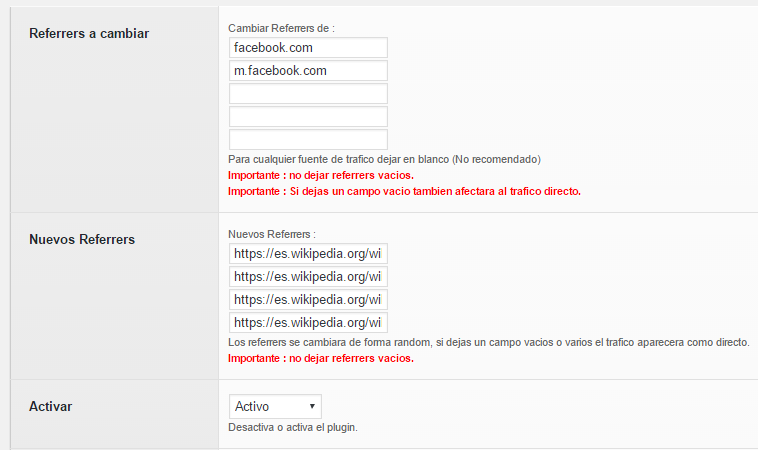Click the 'Para cualquier fuente de trafico' hint
758x450 pixels.
[384, 159]
